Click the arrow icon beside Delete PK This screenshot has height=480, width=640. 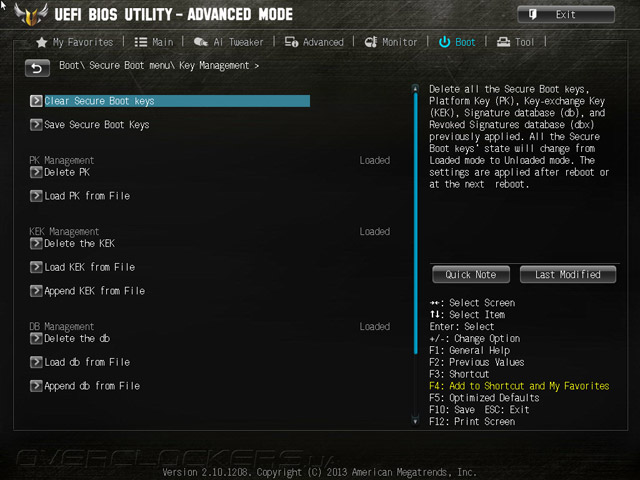tap(36, 172)
